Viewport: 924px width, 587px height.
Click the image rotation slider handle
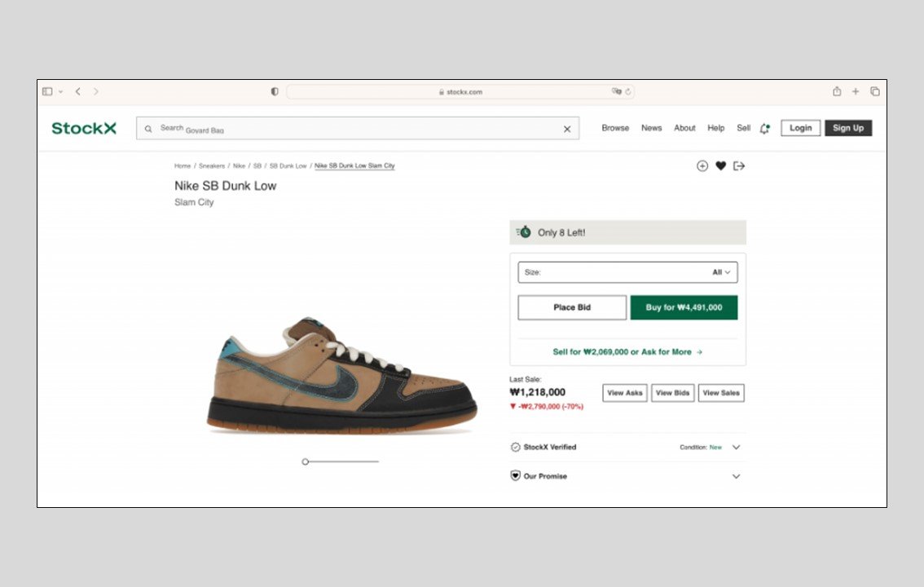(x=306, y=461)
